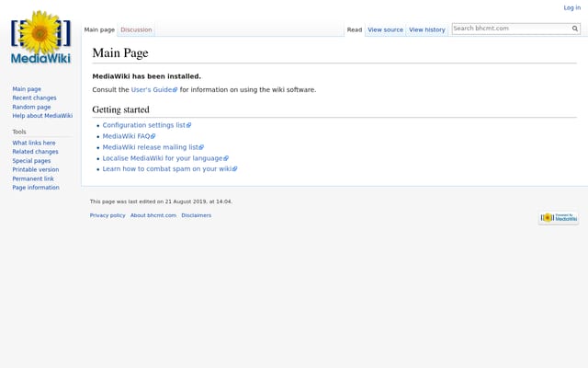This screenshot has height=368, width=588.
Task: Open Recent changes in sidebar
Action: click(x=34, y=98)
